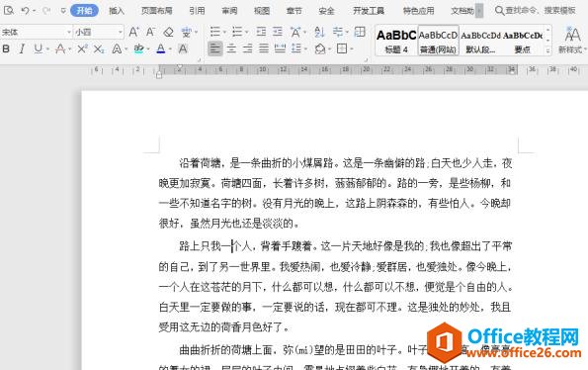The width and height of the screenshot is (588, 370).
Task: Switch to the 页面布局 tab
Action: [x=157, y=11]
